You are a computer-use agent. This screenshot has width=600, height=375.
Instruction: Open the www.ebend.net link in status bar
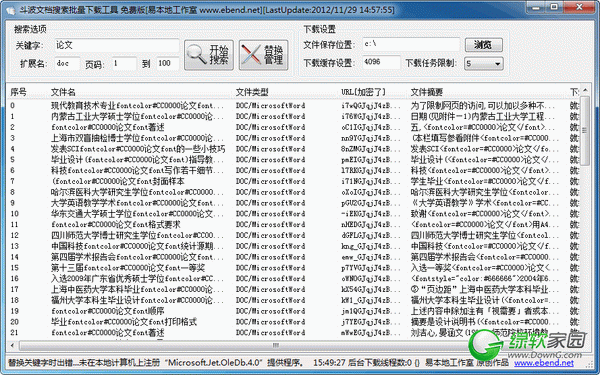pyautogui.click(x=544, y=363)
